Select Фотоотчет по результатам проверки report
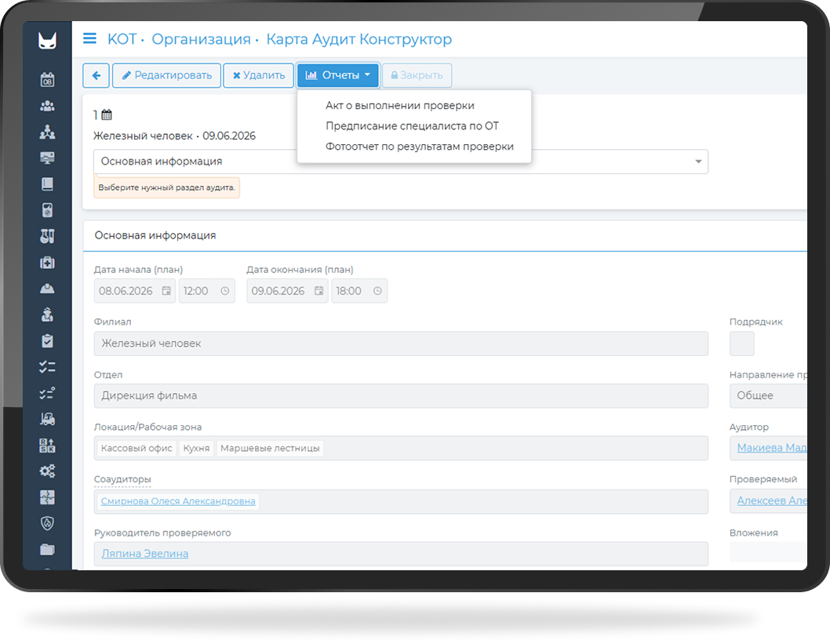830x644 pixels. tap(419, 147)
